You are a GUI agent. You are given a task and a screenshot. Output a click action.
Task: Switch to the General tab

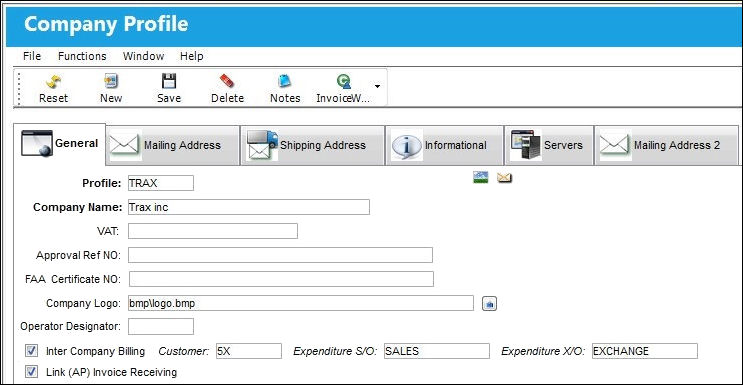point(59,144)
